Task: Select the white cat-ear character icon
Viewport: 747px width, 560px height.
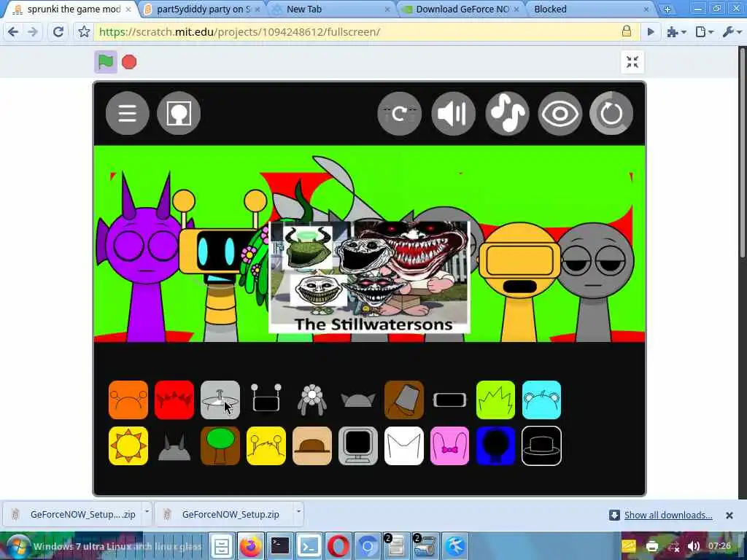Action: click(x=404, y=446)
